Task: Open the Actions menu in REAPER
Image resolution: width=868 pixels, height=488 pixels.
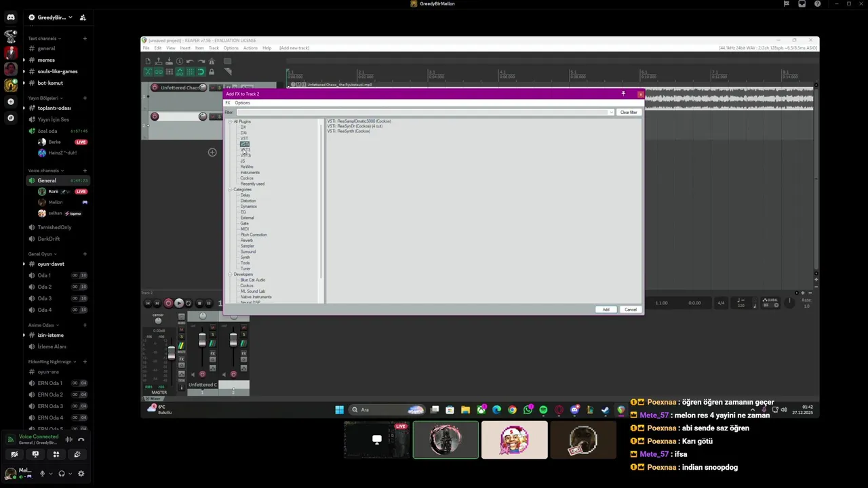Action: tap(250, 48)
